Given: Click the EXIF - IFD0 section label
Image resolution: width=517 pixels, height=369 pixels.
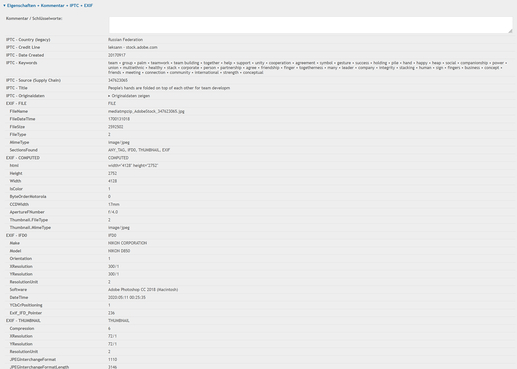Looking at the screenshot, I should coord(16,235).
